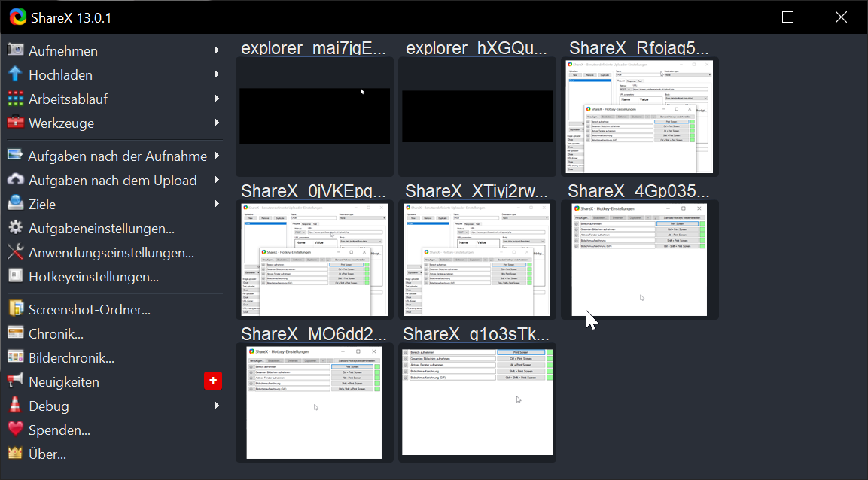Select the explorer_hXGQu black screenshot thumbnail

(x=477, y=116)
